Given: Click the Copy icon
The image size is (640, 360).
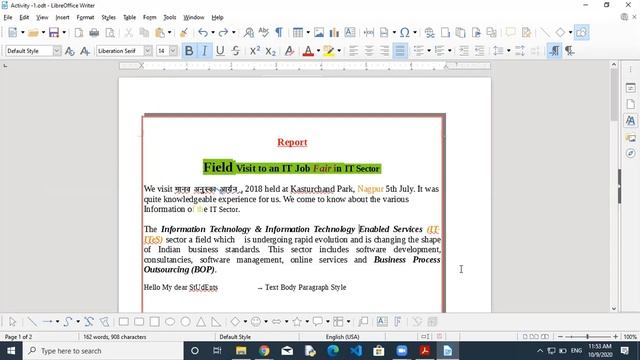Looking at the screenshot, I should click(x=144, y=33).
